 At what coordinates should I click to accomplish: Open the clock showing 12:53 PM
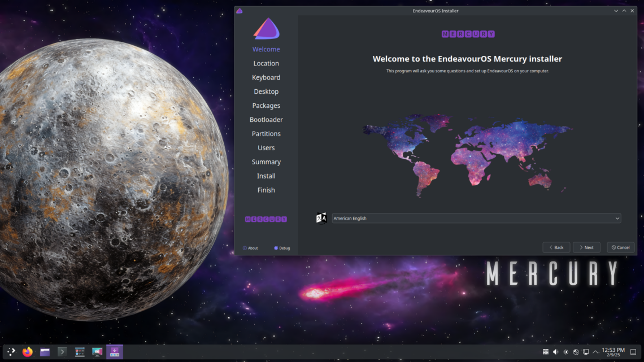(613, 352)
